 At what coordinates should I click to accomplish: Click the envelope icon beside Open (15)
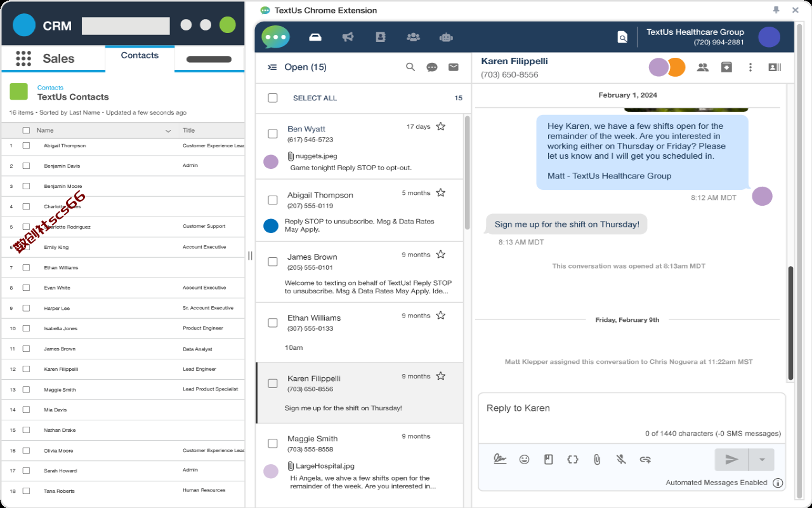pos(454,67)
